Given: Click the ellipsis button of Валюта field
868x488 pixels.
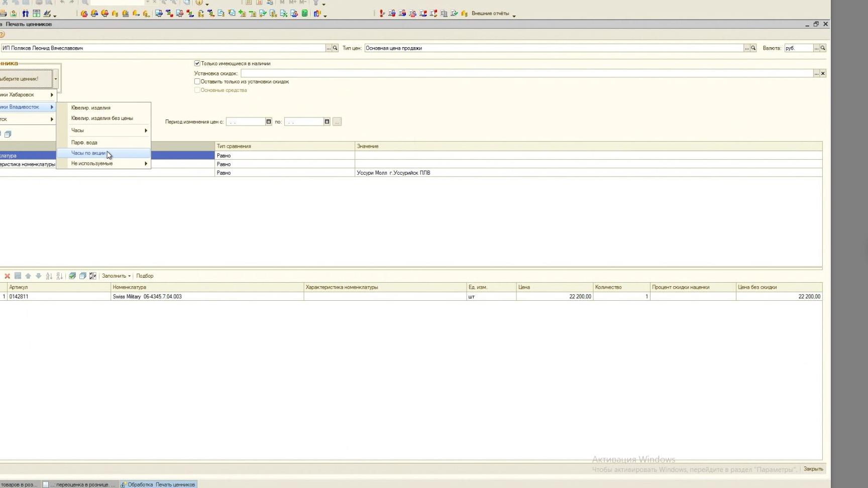Looking at the screenshot, I should coord(816,48).
